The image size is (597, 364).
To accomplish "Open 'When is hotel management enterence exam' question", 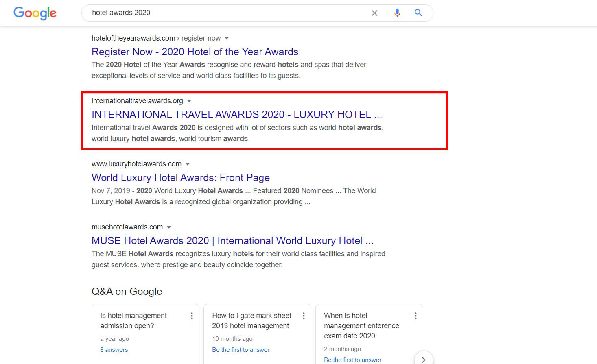I will (x=361, y=325).
